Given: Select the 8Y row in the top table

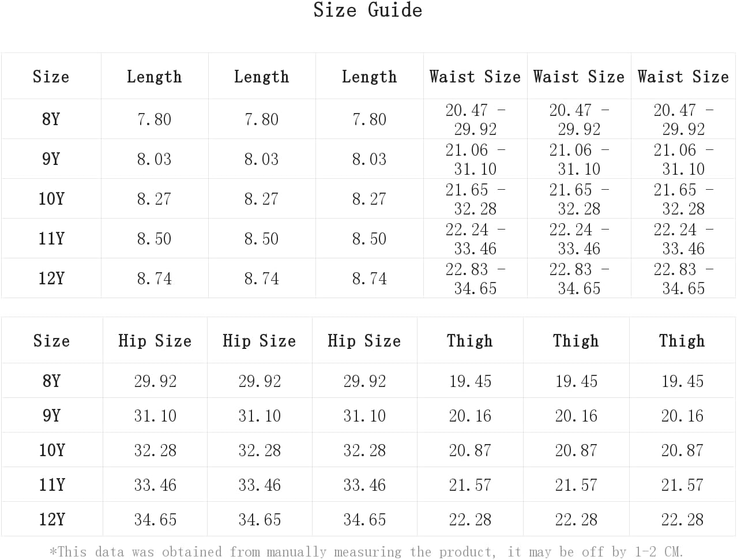Looking at the screenshot, I should (368, 119).
